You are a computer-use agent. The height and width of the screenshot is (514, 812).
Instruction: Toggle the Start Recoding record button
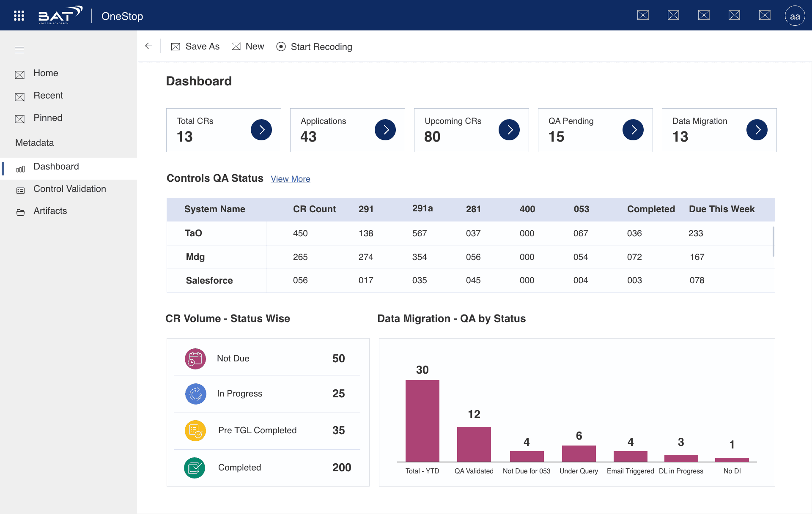(x=281, y=46)
